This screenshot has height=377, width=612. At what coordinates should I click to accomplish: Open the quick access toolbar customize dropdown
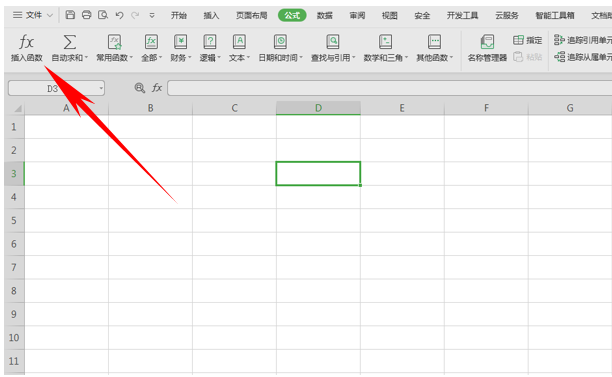click(152, 15)
